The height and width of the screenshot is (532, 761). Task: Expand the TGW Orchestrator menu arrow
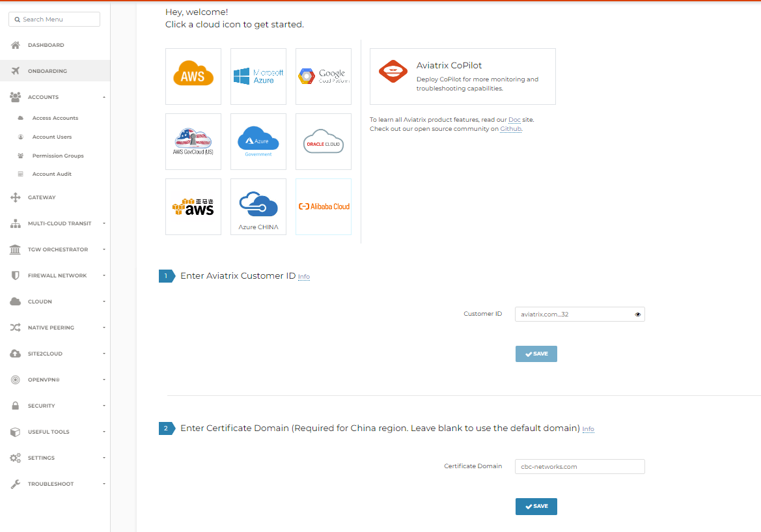[x=104, y=249]
